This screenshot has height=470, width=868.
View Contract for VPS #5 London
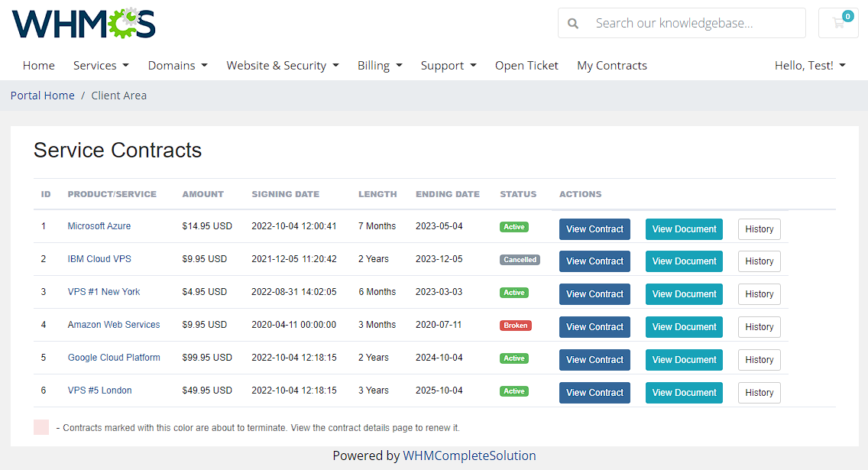coord(594,393)
